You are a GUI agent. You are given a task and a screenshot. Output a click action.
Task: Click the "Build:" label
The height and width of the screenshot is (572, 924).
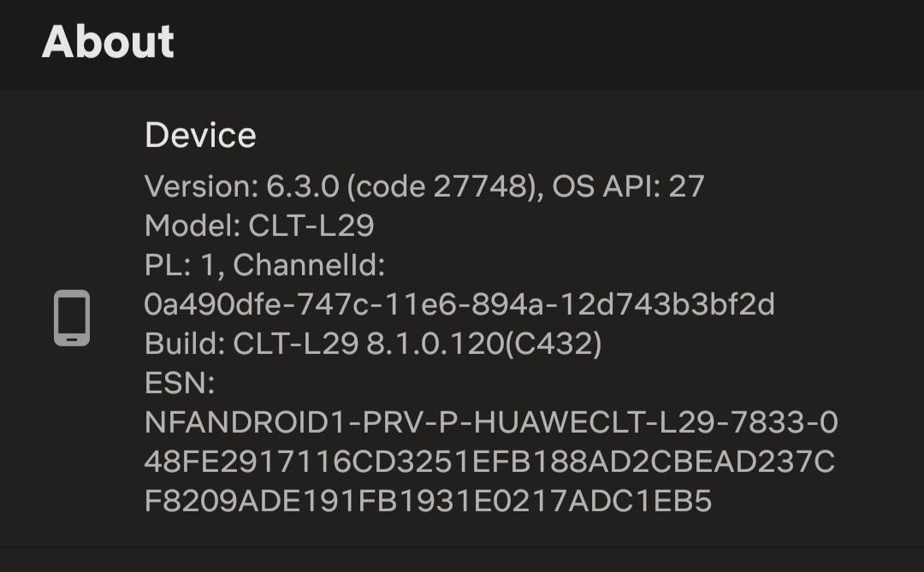click(185, 344)
